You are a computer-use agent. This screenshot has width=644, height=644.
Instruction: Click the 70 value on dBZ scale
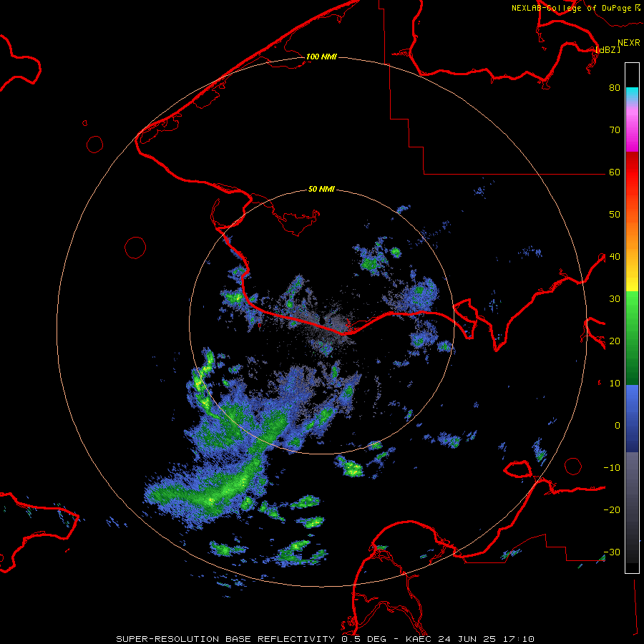[615, 130]
